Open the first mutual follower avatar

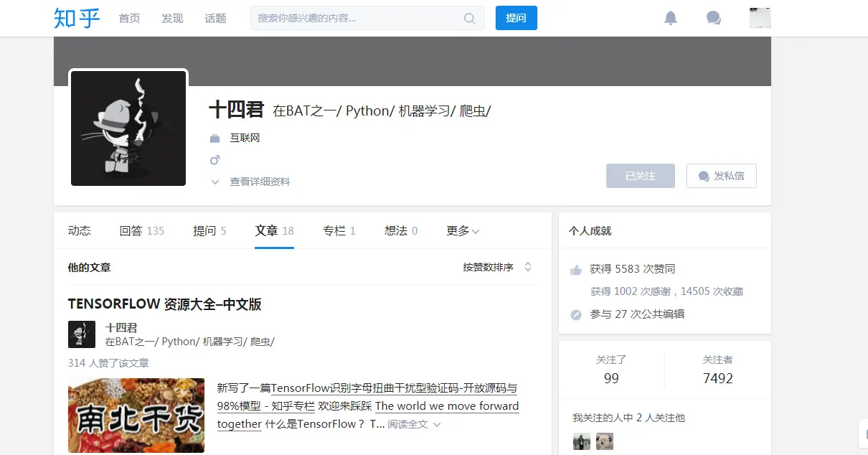[x=582, y=441]
